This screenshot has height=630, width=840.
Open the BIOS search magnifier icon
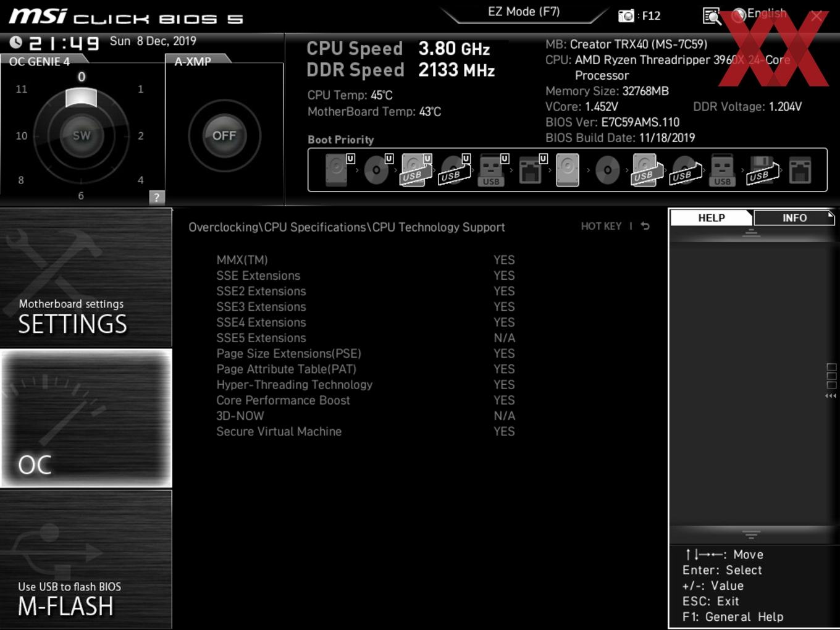712,16
